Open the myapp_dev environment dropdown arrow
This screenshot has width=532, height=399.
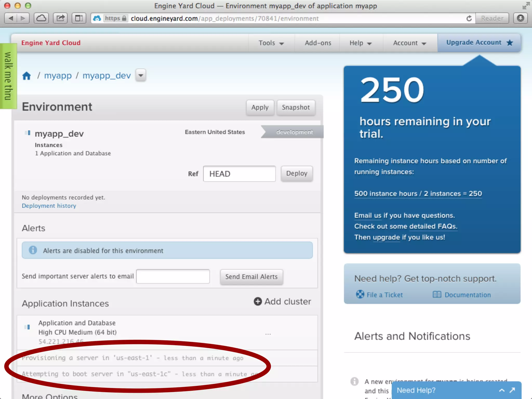pos(141,76)
